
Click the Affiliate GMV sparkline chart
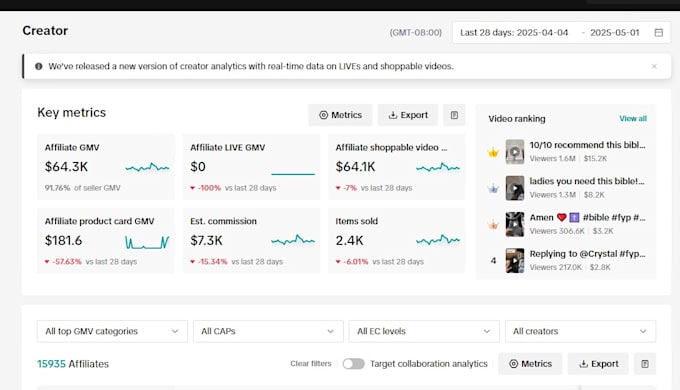coord(147,167)
